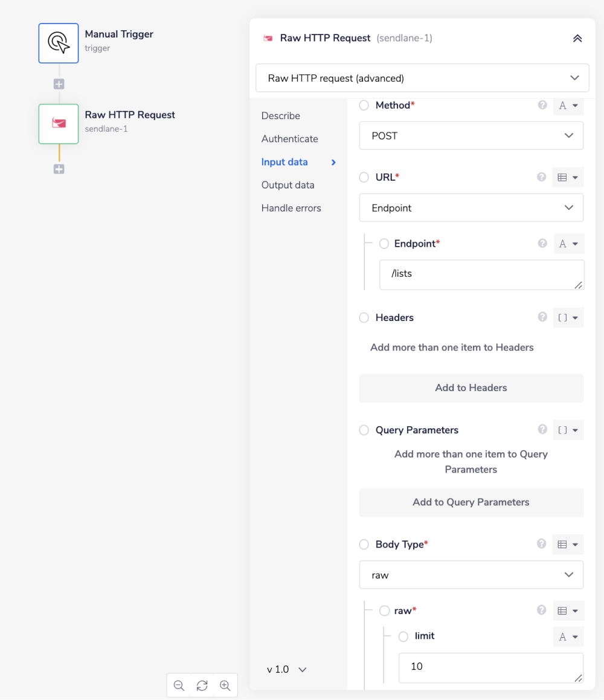
Task: Click the reset zoom refresh icon
Action: click(202, 685)
